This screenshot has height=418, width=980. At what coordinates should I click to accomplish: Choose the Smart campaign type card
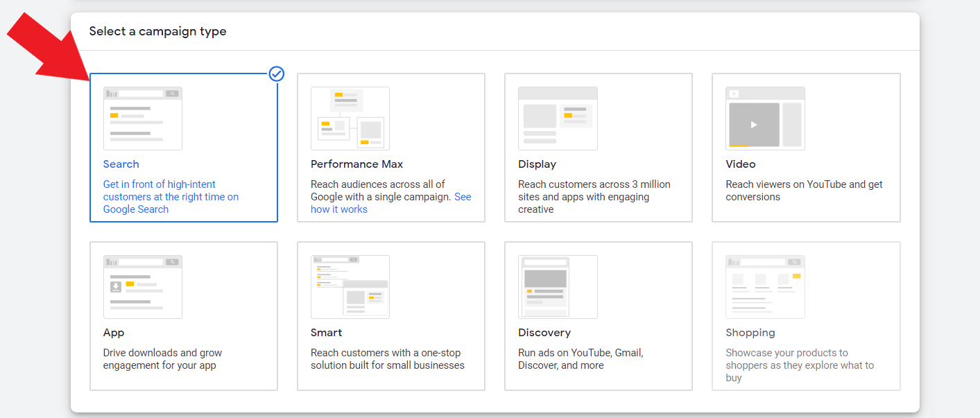[x=390, y=316]
